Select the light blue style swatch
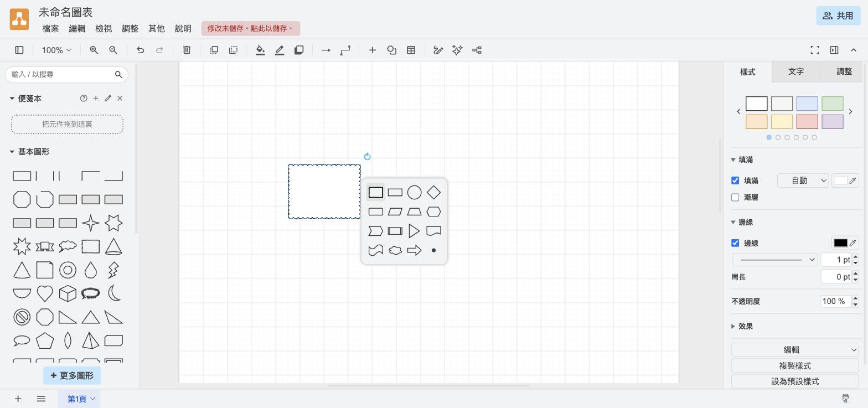Image resolution: width=868 pixels, height=408 pixels. [807, 104]
